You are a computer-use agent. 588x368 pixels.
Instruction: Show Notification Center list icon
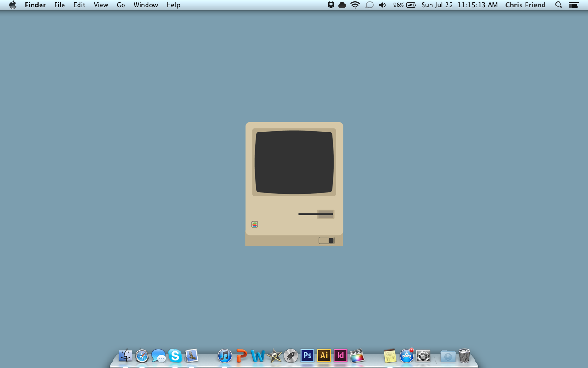pos(573,5)
